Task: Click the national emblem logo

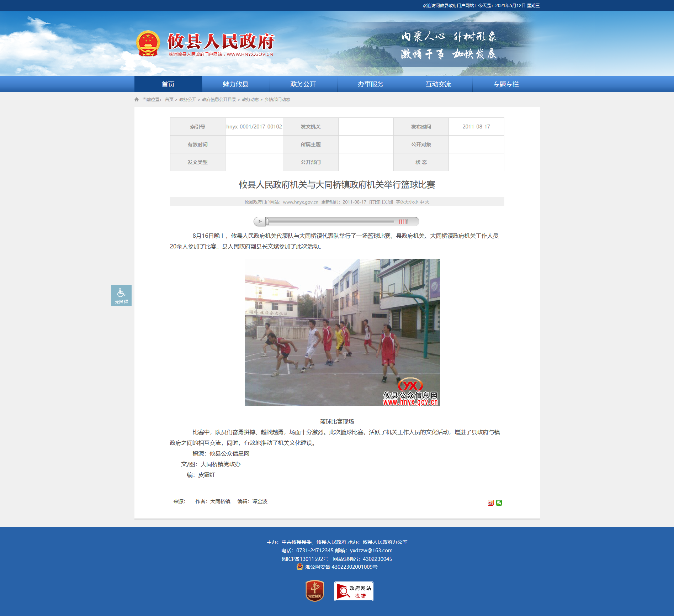Action: [148, 43]
